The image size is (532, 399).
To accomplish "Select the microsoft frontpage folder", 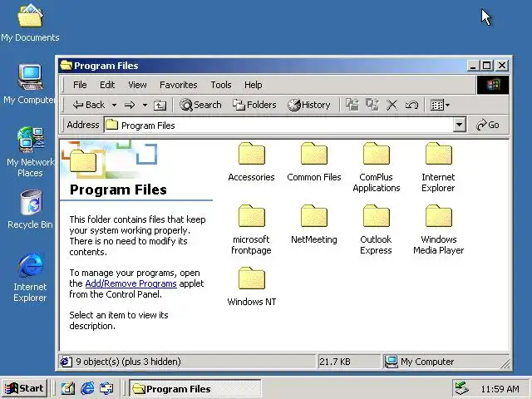I will 251,229.
